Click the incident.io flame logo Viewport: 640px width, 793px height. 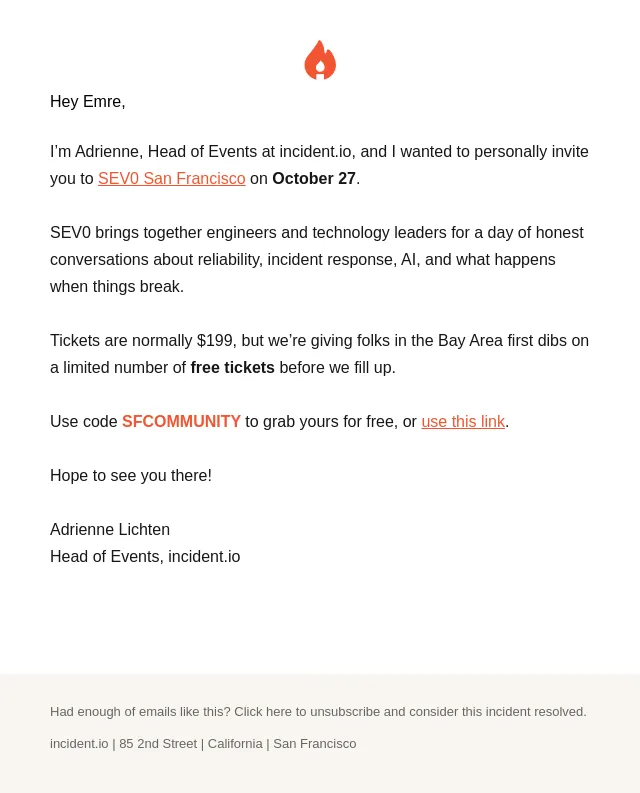click(320, 60)
